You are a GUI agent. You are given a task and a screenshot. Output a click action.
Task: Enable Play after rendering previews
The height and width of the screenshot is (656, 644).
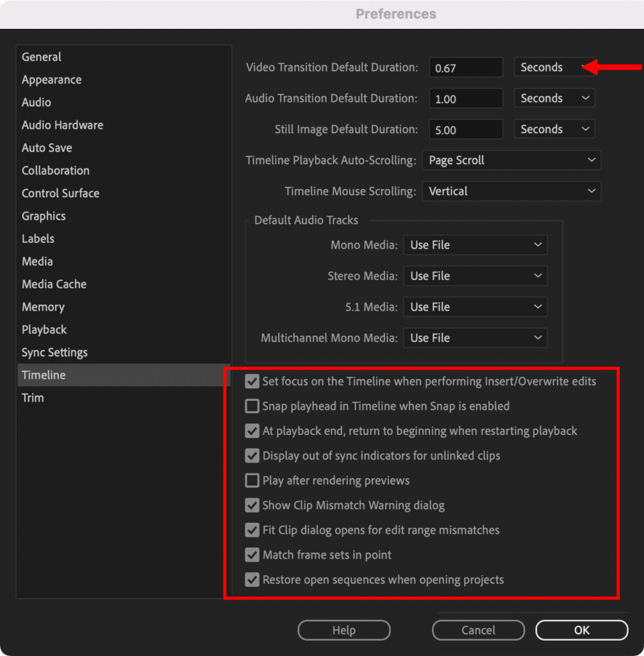[252, 480]
